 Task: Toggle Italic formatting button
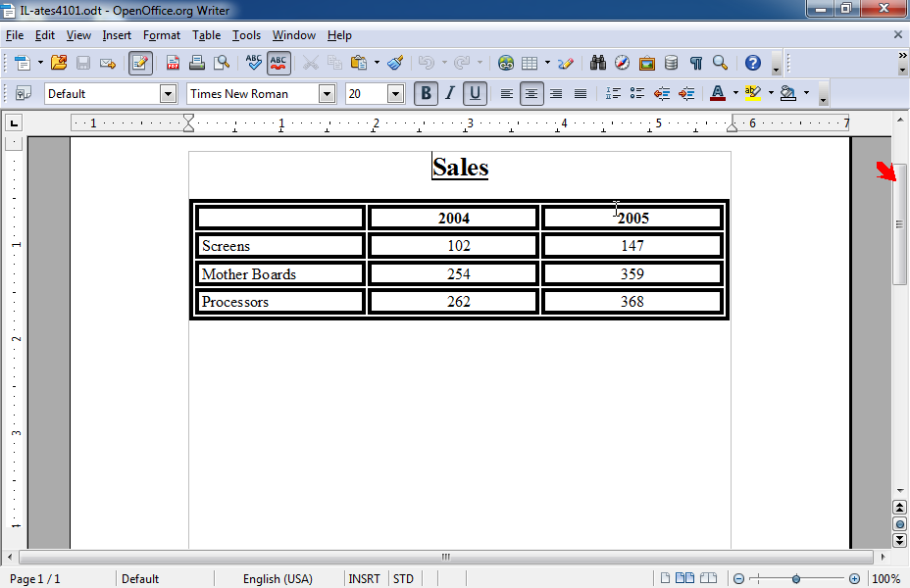click(x=450, y=93)
